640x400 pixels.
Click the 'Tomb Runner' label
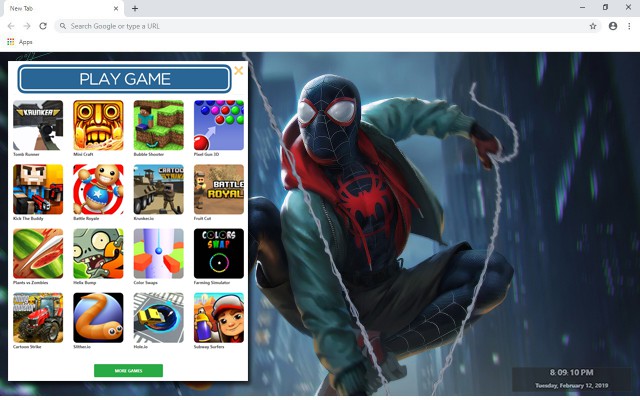tap(26, 154)
